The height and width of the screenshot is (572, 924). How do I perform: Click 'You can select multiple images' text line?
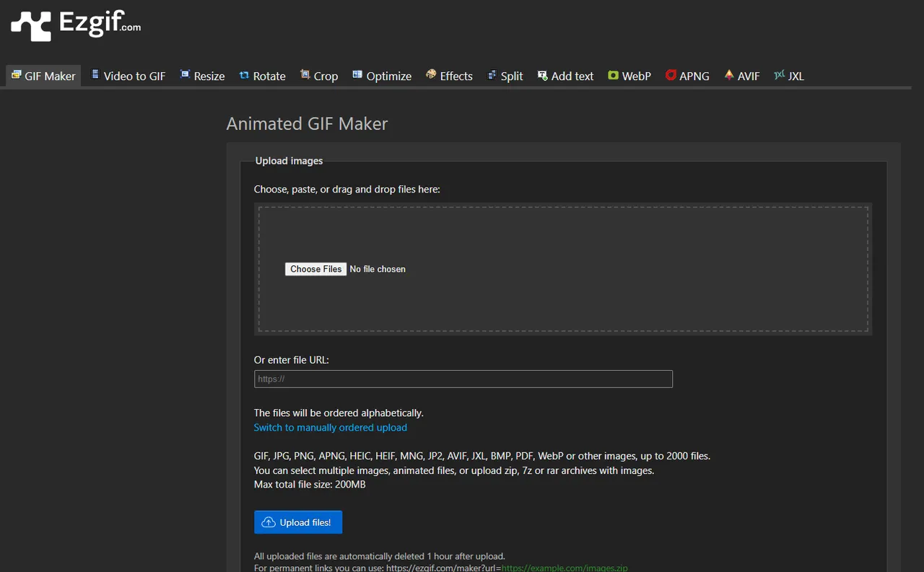[x=454, y=470]
